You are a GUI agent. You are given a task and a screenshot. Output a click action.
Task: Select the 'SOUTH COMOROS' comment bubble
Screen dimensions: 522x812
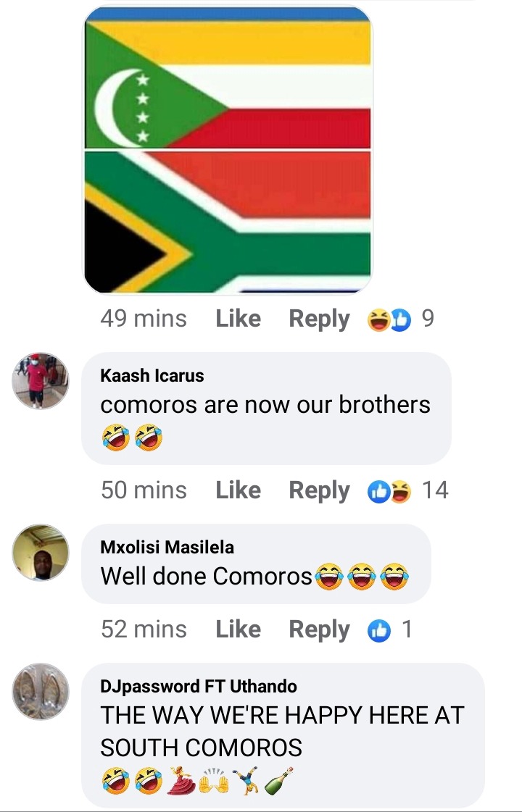coord(283,735)
